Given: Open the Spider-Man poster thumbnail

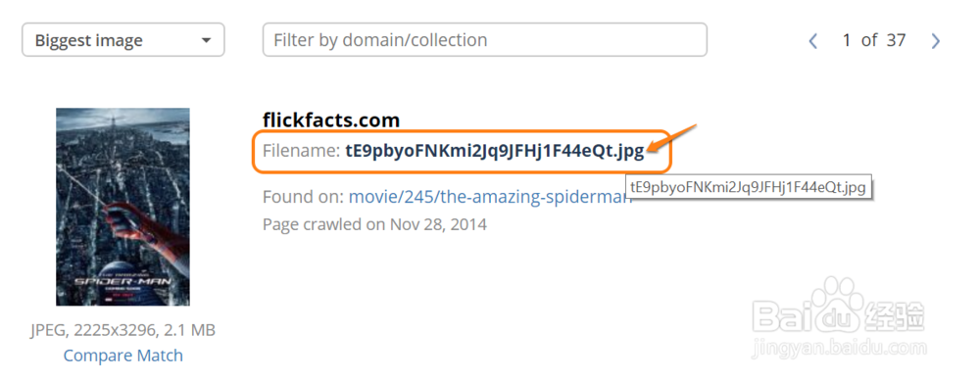Looking at the screenshot, I should tap(122, 207).
